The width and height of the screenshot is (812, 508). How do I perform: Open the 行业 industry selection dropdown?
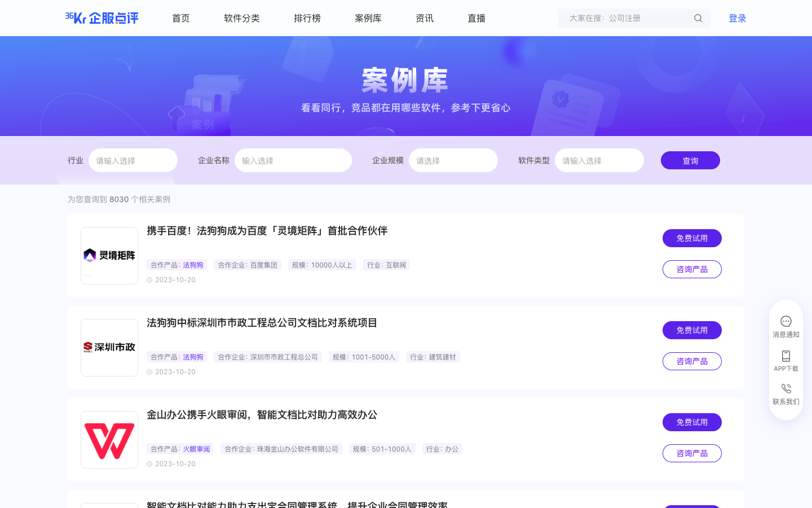tap(133, 160)
